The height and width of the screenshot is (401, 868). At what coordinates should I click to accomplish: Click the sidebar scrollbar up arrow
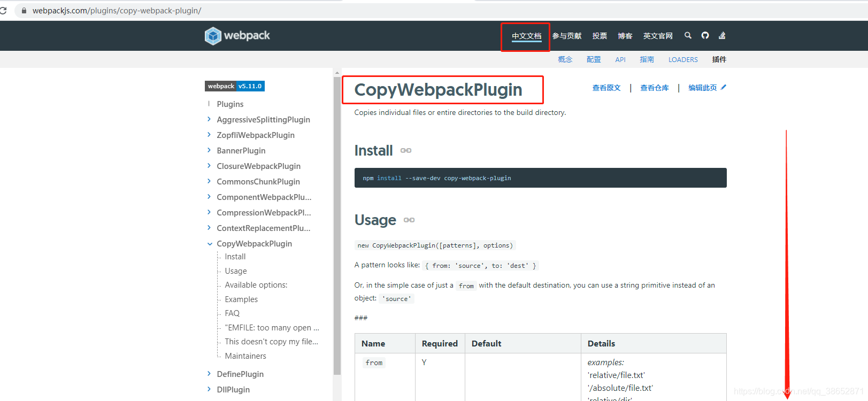[x=337, y=72]
